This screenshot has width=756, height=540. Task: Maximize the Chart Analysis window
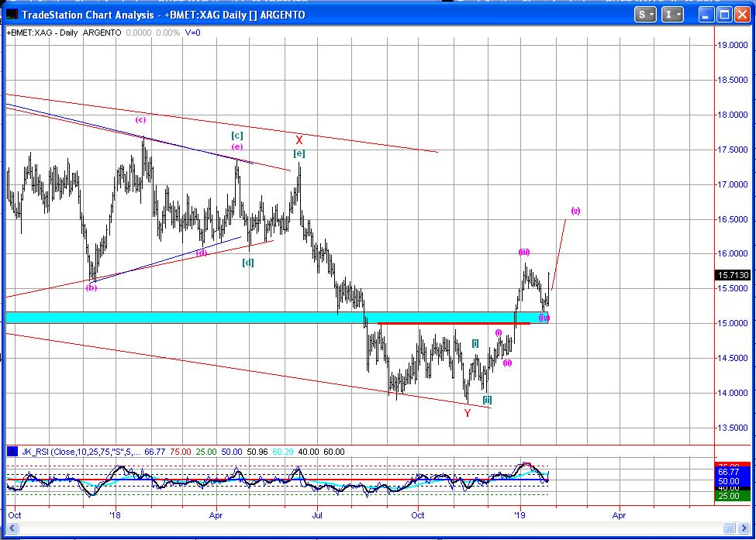(724, 15)
